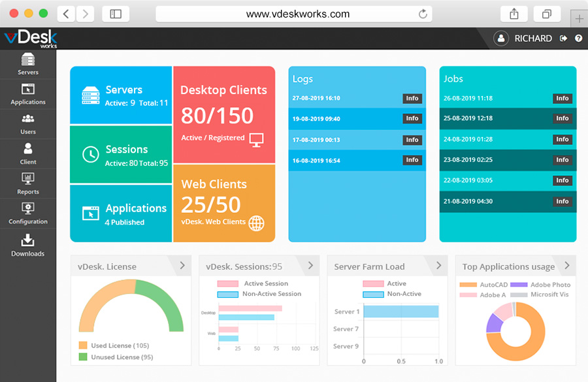
Task: Click the Used License orange legend swatch
Action: (83, 345)
